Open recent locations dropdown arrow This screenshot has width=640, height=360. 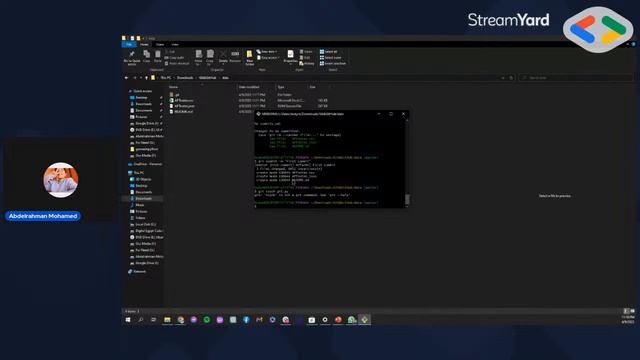(141, 78)
